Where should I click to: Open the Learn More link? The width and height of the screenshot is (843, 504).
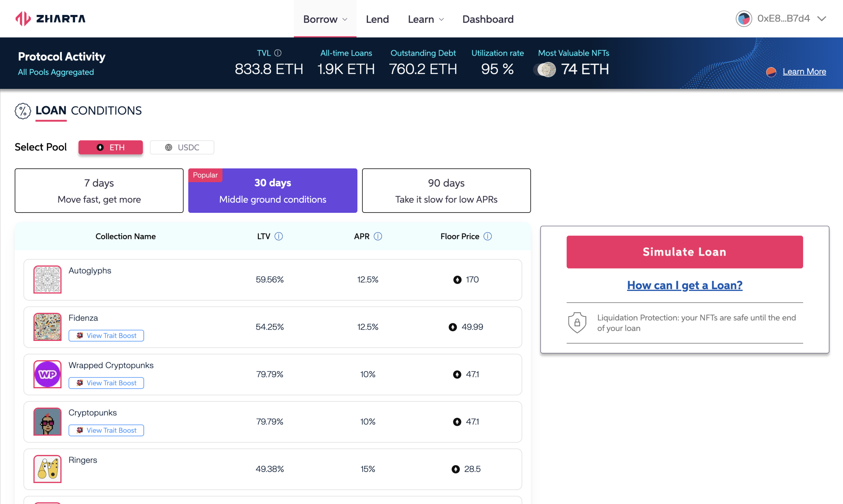tap(804, 72)
